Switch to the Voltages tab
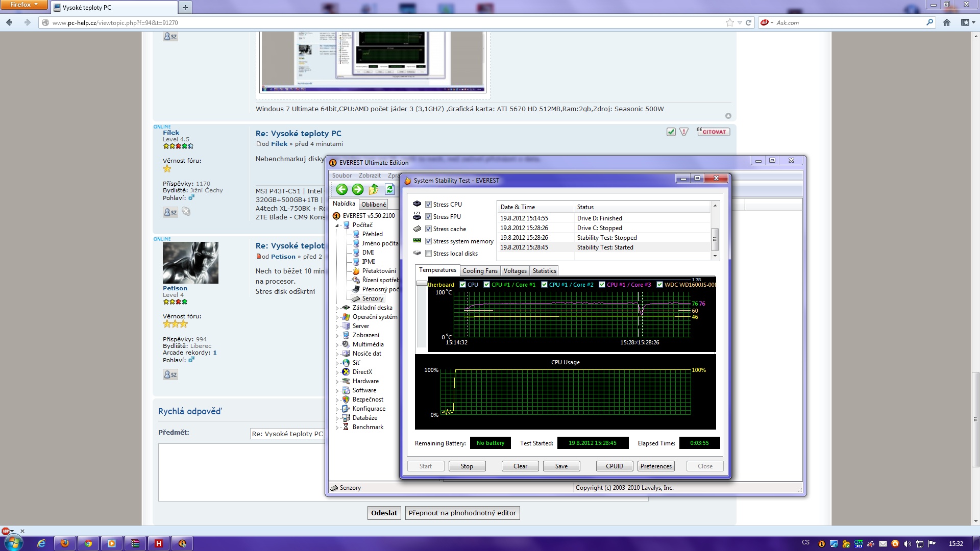 tap(514, 271)
